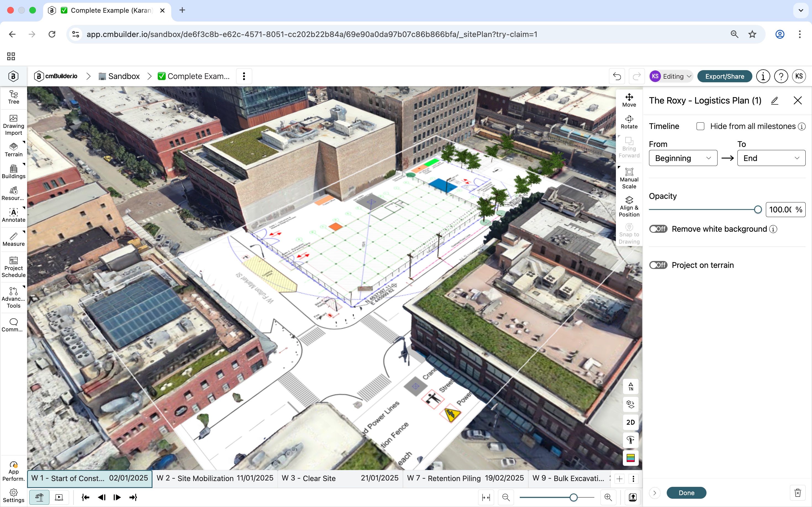Open Advanced Tools menu
The height and width of the screenshot is (507, 812).
[x=14, y=298]
